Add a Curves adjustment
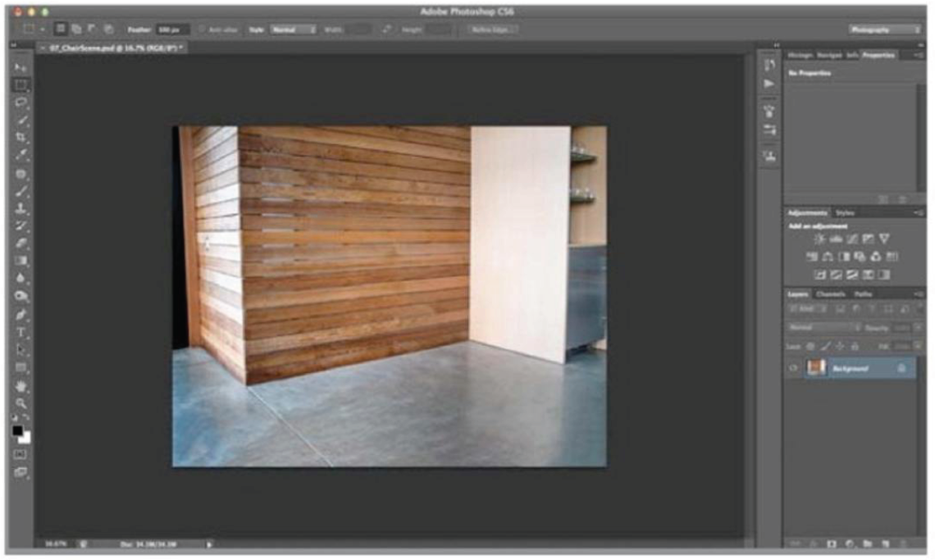Screen dimensions: 935x560 pos(852,239)
